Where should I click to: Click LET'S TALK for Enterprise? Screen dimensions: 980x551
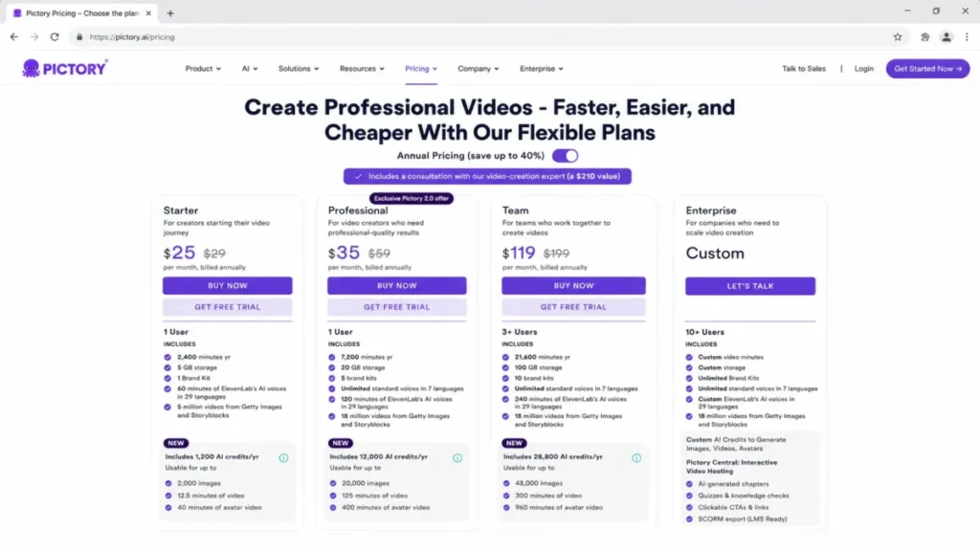(750, 286)
